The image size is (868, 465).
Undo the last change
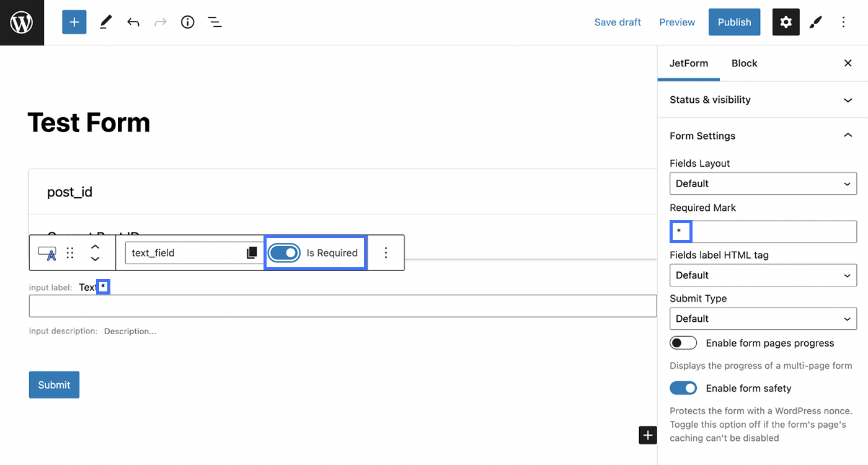point(133,22)
